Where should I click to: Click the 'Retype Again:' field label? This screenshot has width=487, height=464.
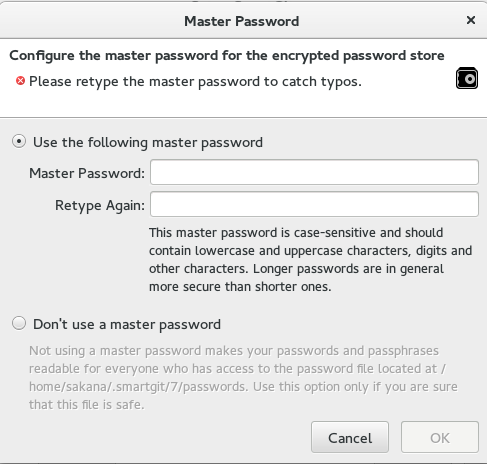(100, 205)
